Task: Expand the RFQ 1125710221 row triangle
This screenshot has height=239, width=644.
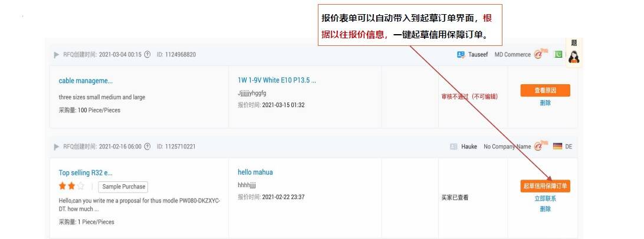Action: 57,147
